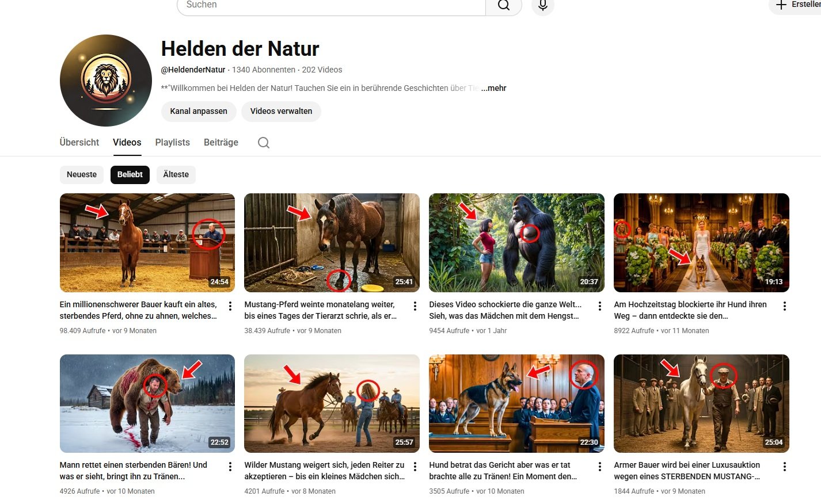The height and width of the screenshot is (504, 821).
Task: Open options menu for Wilder Mustang video
Action: 415,467
